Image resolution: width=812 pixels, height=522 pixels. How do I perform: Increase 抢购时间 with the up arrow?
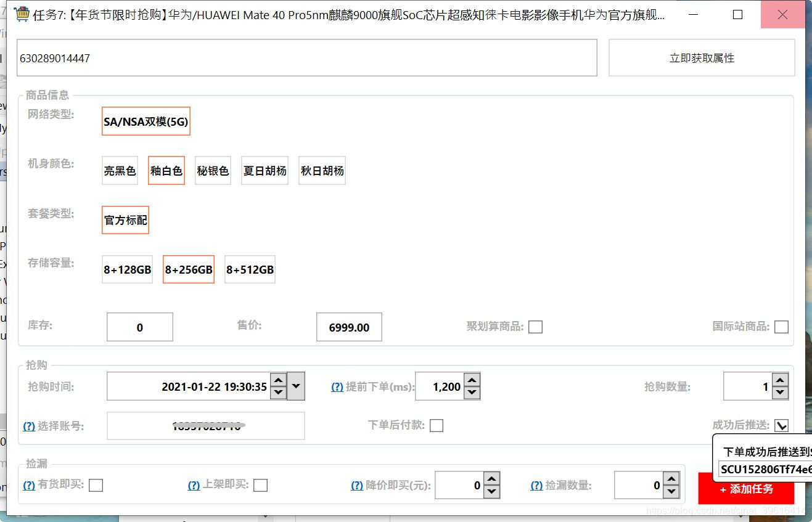click(279, 380)
